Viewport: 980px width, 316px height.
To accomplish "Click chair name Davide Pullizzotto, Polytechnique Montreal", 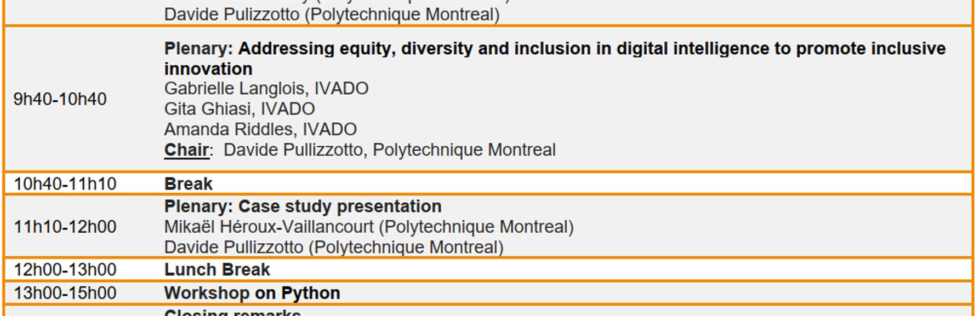I will 390,150.
